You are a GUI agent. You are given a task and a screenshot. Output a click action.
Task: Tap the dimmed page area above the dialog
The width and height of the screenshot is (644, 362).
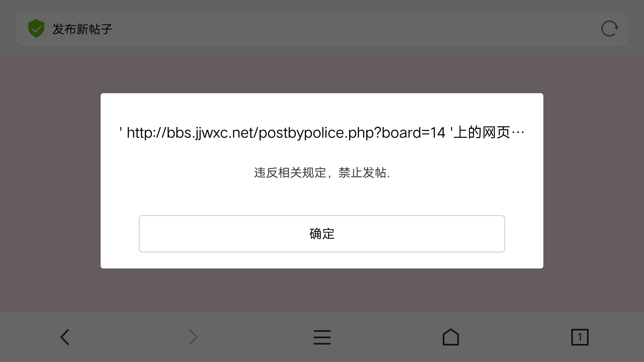tap(322, 75)
